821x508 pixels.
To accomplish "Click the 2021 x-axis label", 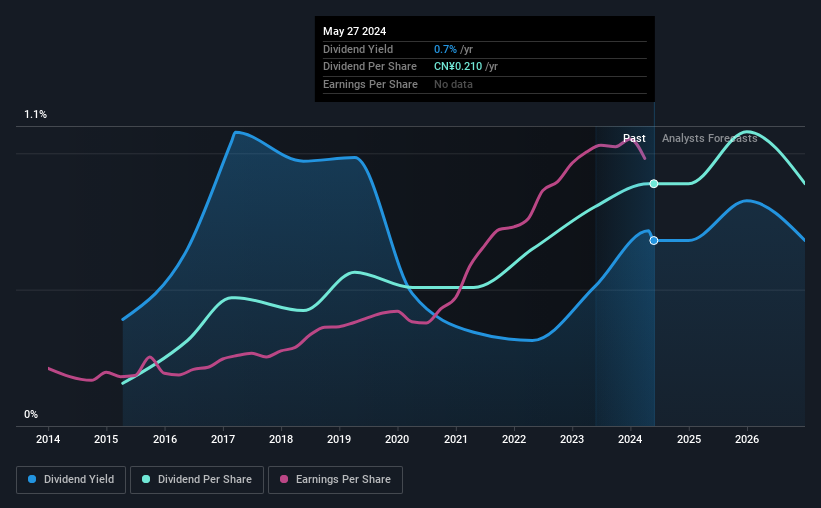I will click(456, 439).
